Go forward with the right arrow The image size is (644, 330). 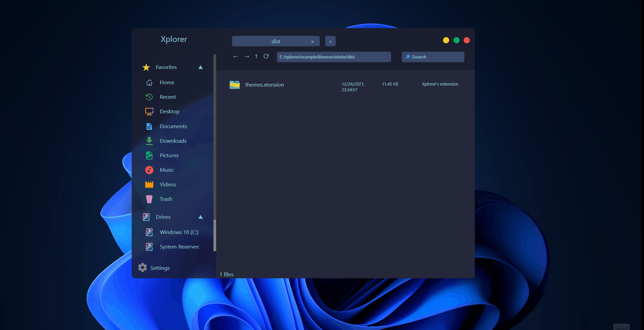(247, 56)
